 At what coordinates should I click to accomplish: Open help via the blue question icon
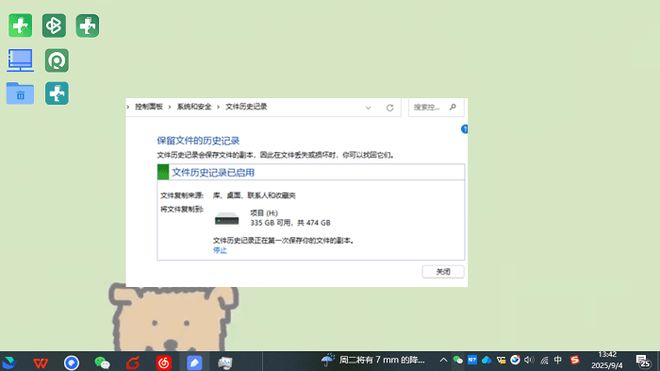point(465,129)
